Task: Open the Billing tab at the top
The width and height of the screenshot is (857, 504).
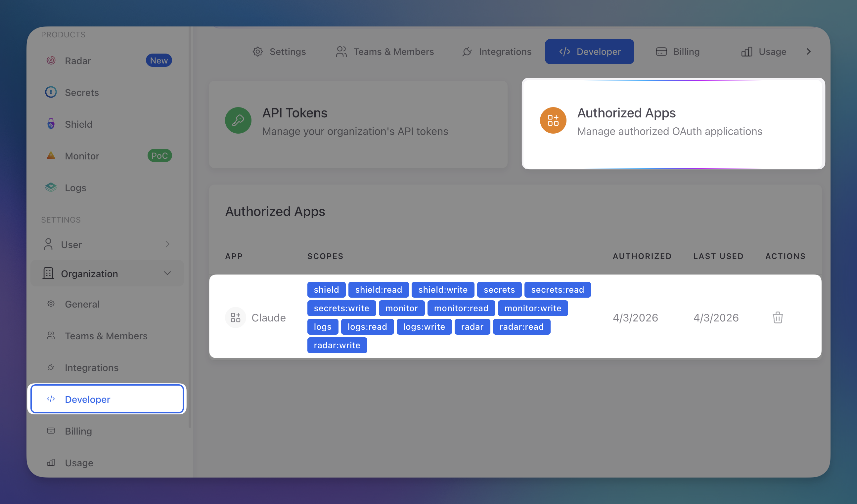Action: coord(677,51)
